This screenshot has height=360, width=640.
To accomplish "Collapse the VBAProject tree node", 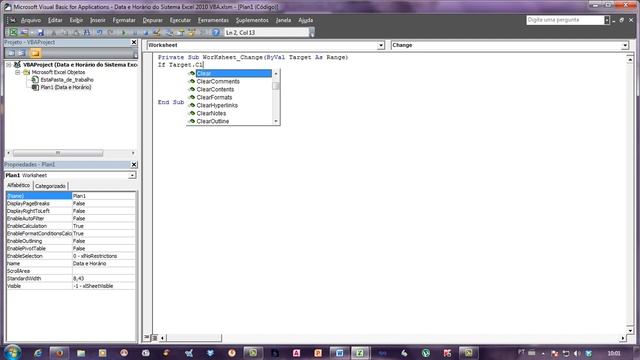I will [x=9, y=65].
